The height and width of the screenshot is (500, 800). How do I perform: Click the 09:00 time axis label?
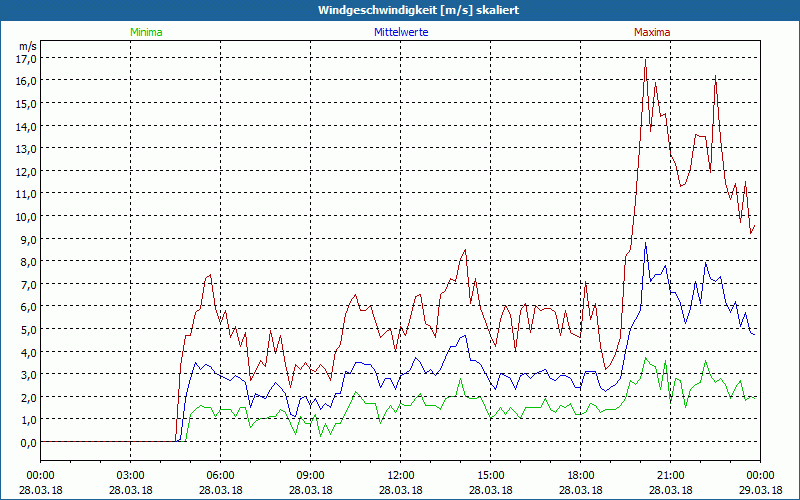310,475
